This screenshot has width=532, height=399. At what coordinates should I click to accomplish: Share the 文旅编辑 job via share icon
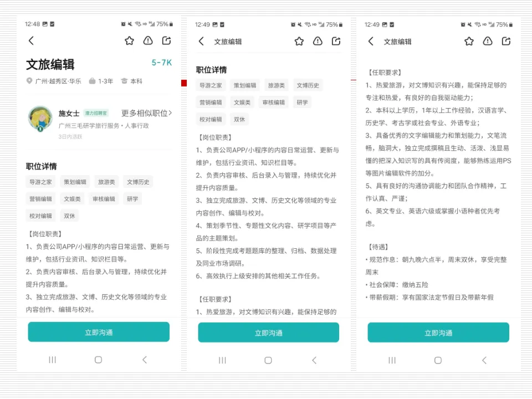[x=166, y=40]
